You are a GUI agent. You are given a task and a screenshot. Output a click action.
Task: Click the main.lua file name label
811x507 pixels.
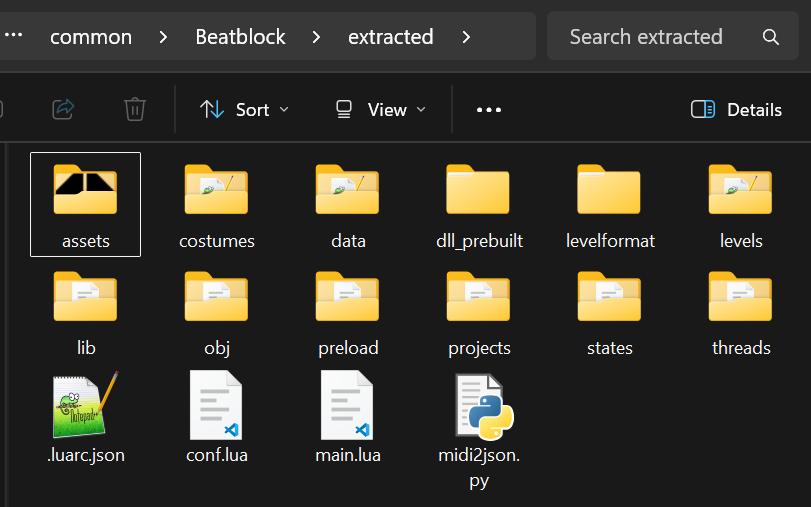tap(348, 455)
